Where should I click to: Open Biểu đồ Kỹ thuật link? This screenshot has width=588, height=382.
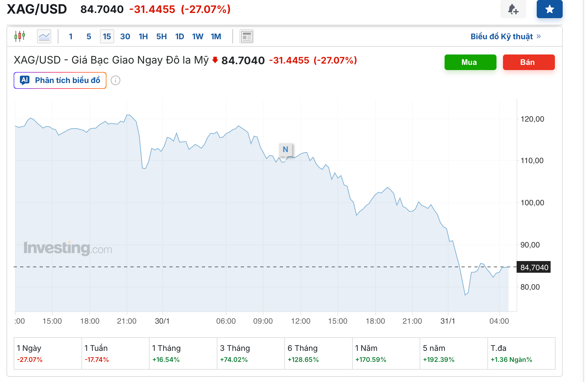(505, 36)
